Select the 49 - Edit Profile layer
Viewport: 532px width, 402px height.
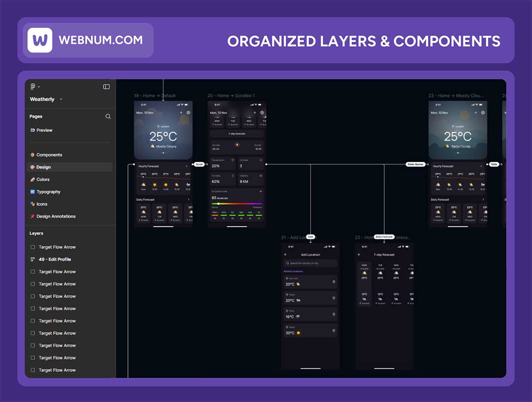tap(55, 259)
